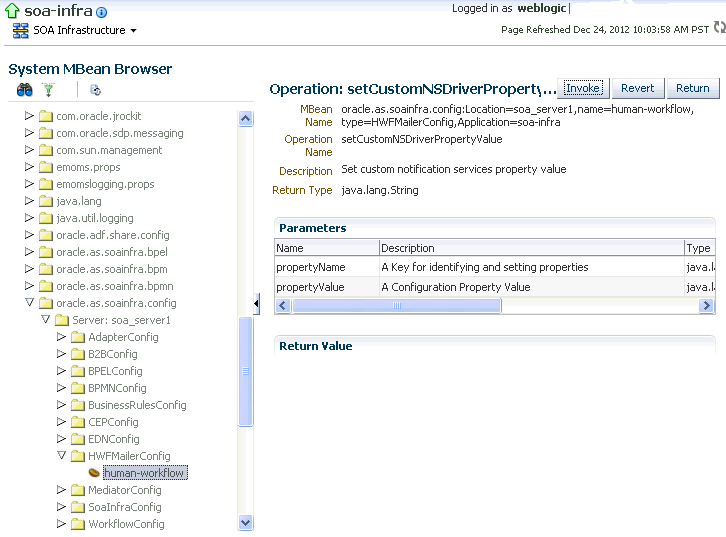Click the WorkflowConfig folder icon
726x537 pixels.
78,524
